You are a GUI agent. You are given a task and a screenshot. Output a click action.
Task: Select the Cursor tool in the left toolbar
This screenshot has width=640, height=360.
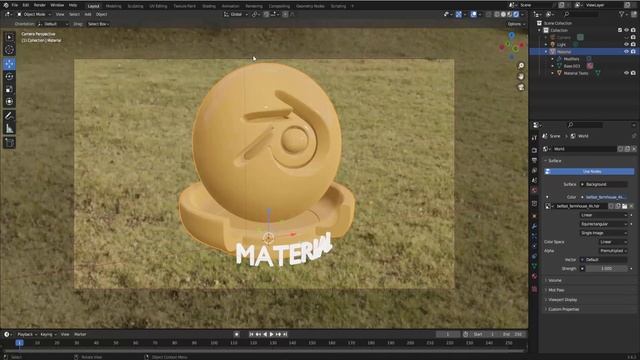pos(9,50)
